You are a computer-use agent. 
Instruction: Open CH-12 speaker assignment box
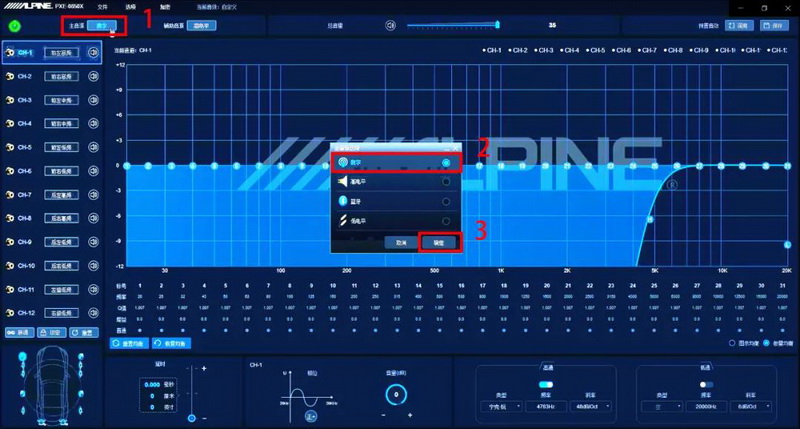pyautogui.click(x=62, y=313)
